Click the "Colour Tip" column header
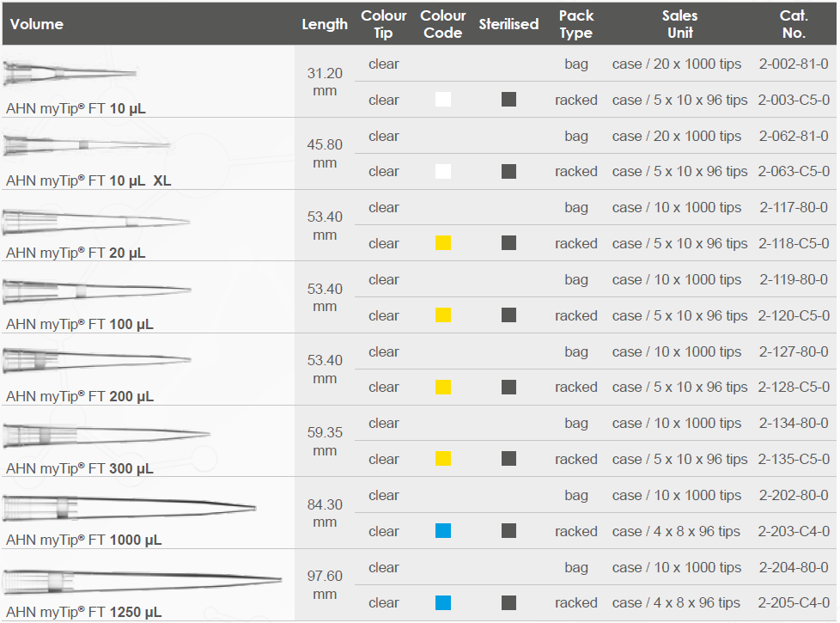Viewport: 840px width, 623px height. coord(384,24)
